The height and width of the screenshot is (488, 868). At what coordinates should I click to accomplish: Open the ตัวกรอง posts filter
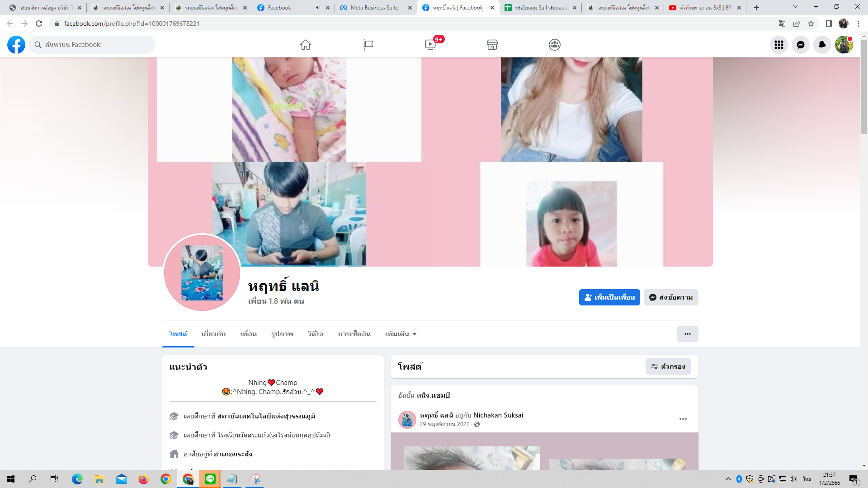point(668,366)
